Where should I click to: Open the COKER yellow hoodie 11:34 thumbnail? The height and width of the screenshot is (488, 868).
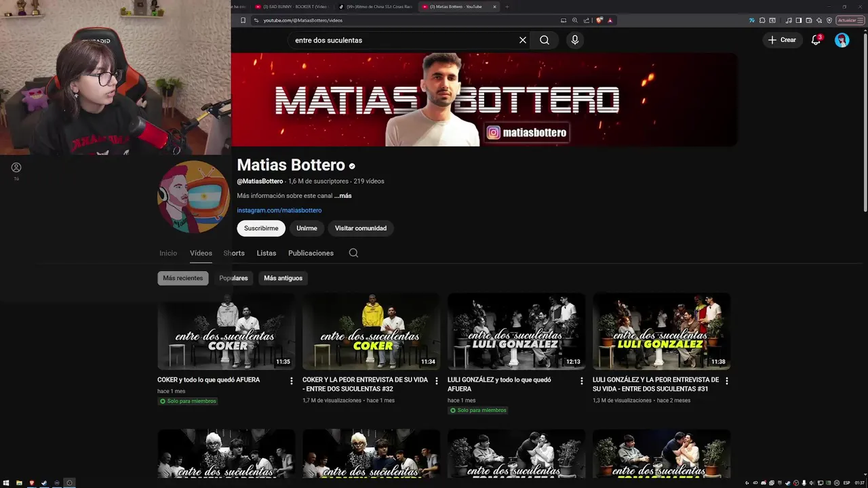(x=371, y=331)
